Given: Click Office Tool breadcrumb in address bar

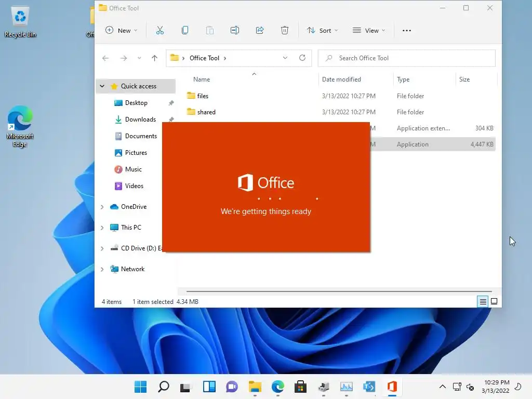Looking at the screenshot, I should [x=205, y=58].
